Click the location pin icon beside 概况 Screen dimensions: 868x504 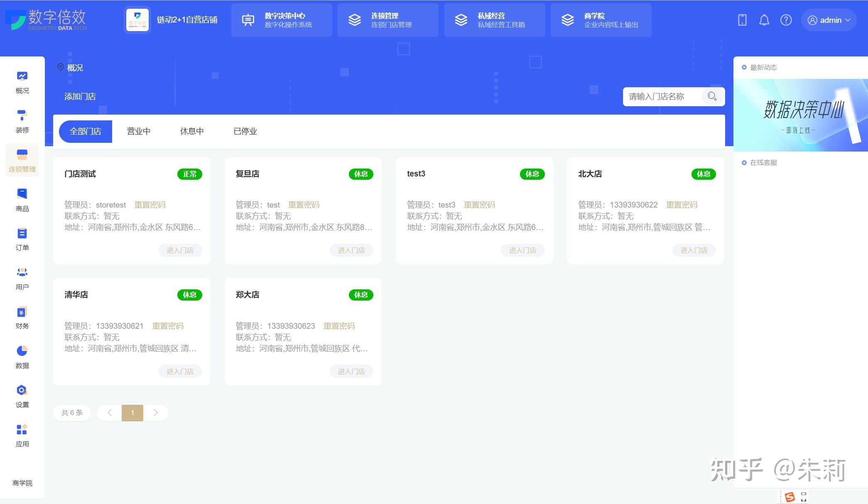pos(61,67)
